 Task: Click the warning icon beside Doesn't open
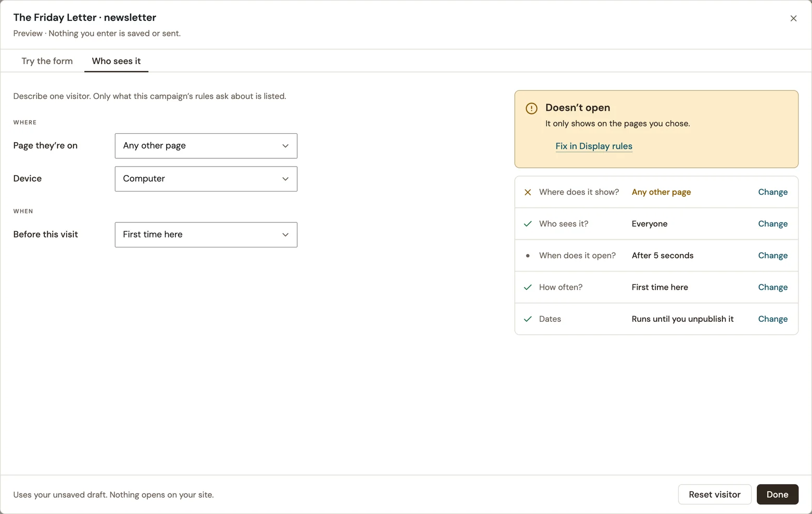[531, 108]
